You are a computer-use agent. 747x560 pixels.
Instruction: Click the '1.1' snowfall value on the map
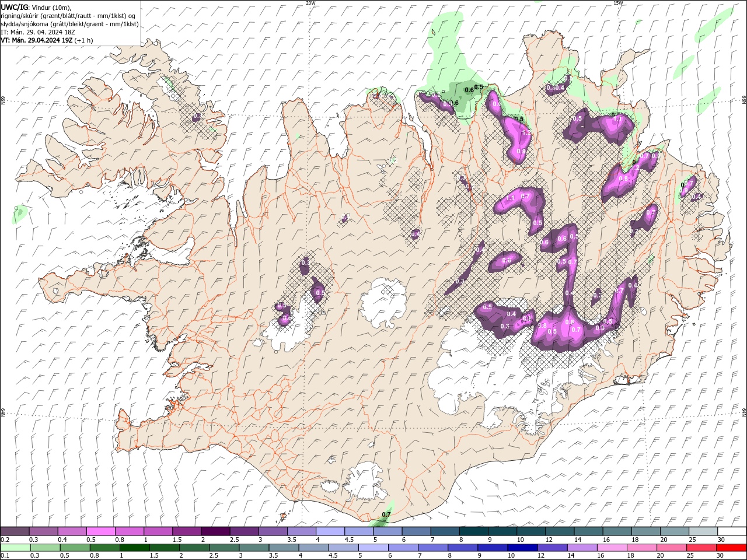coord(509,198)
